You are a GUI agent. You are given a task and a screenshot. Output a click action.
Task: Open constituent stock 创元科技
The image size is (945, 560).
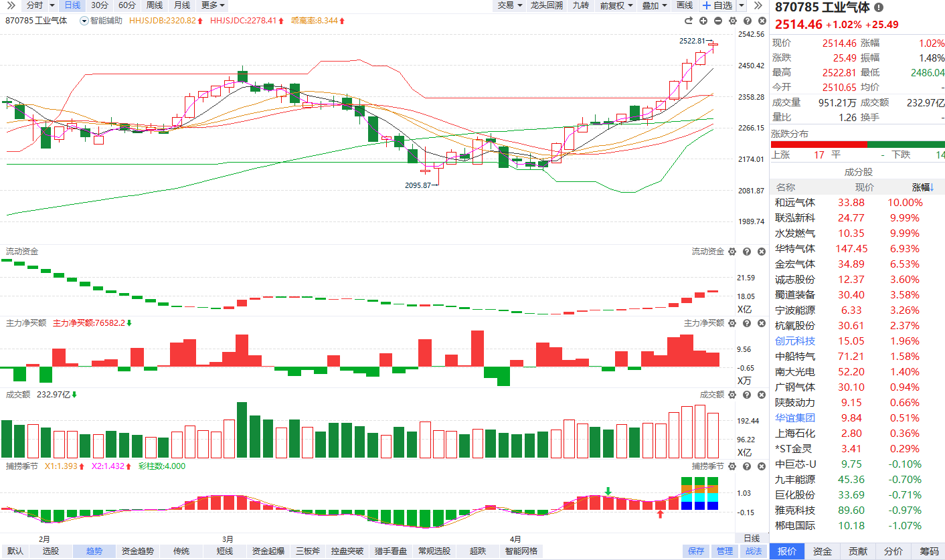[x=795, y=341]
